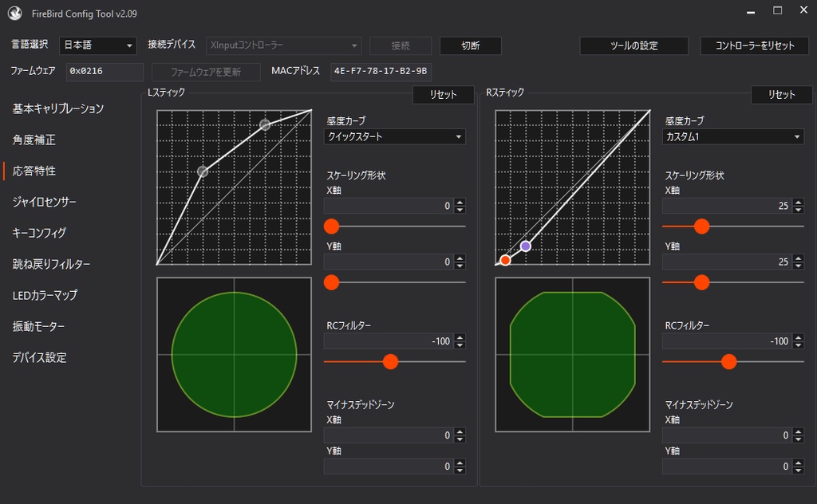Click リセット on the Rスティック panel
Viewport: 817px width, 504px height.
point(781,94)
